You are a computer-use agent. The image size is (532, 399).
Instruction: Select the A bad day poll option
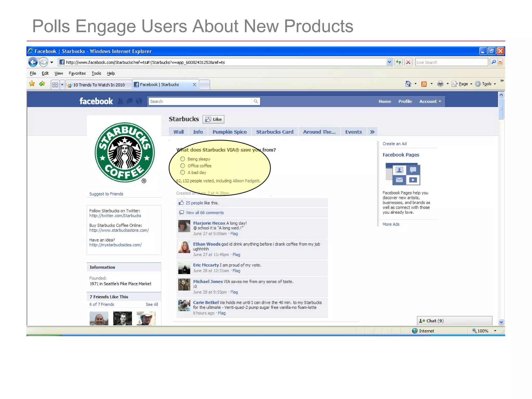[183, 172]
